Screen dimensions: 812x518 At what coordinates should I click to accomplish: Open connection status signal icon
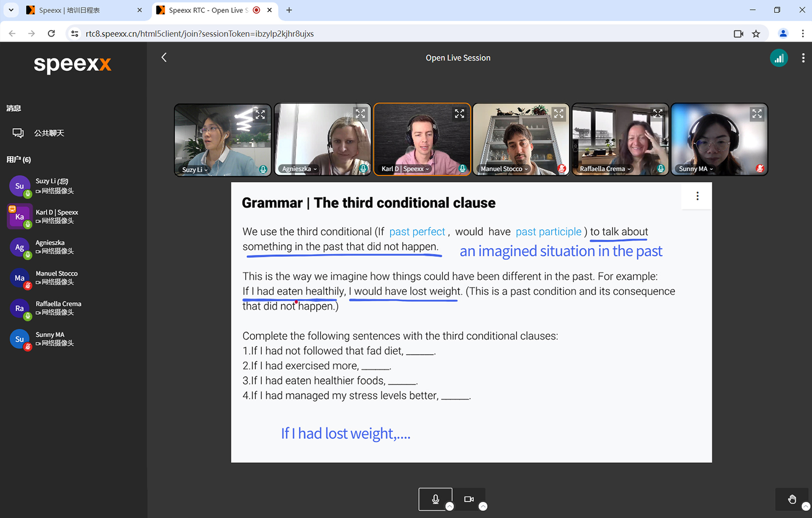click(779, 58)
